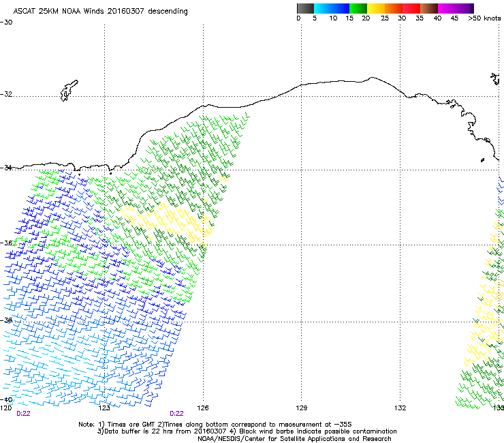Click the longitude label '129'
Screen dimensions: 504x443
coord(302,408)
